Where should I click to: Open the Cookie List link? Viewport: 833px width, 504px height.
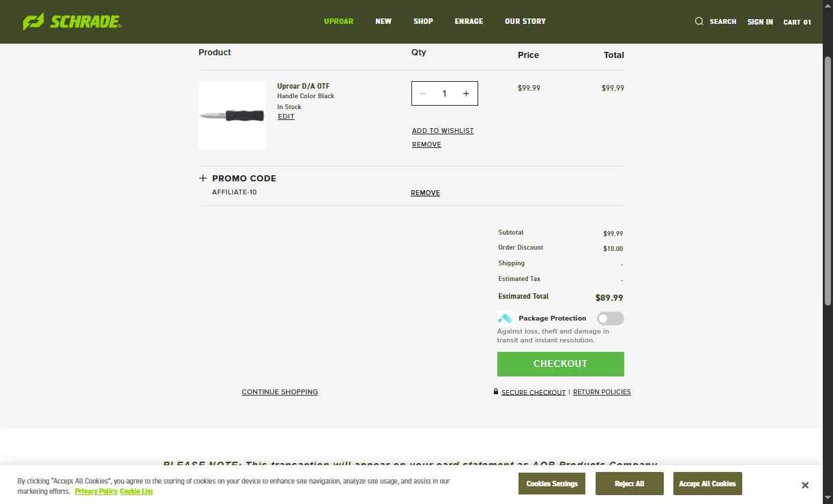coord(136,492)
